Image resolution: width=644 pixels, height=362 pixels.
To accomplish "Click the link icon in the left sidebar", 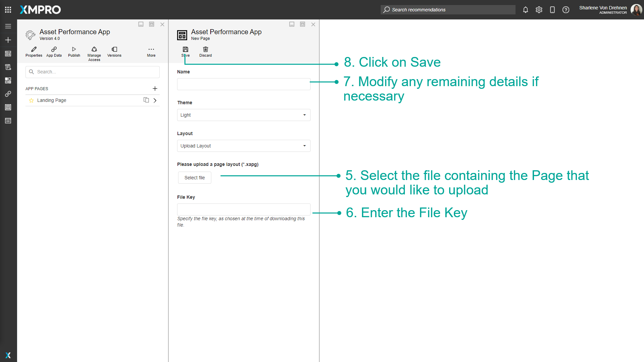I will pos(8,94).
